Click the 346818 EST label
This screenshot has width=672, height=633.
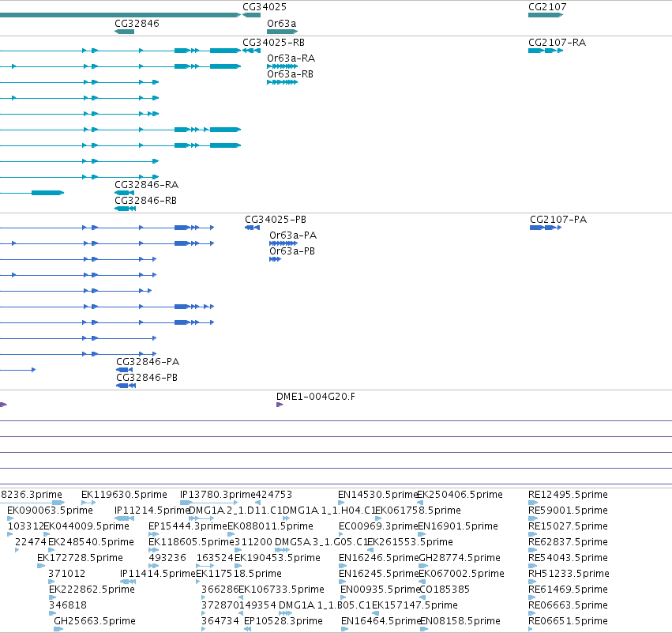[68, 605]
